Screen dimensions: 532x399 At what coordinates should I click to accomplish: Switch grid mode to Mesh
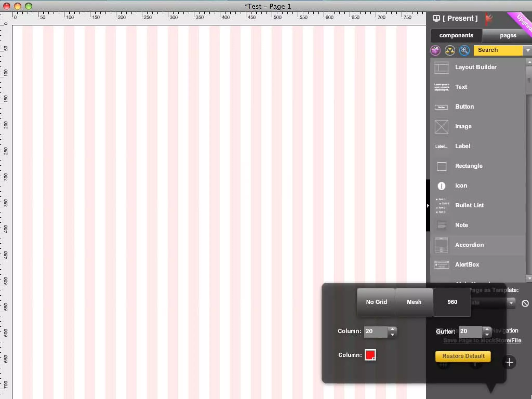414,302
